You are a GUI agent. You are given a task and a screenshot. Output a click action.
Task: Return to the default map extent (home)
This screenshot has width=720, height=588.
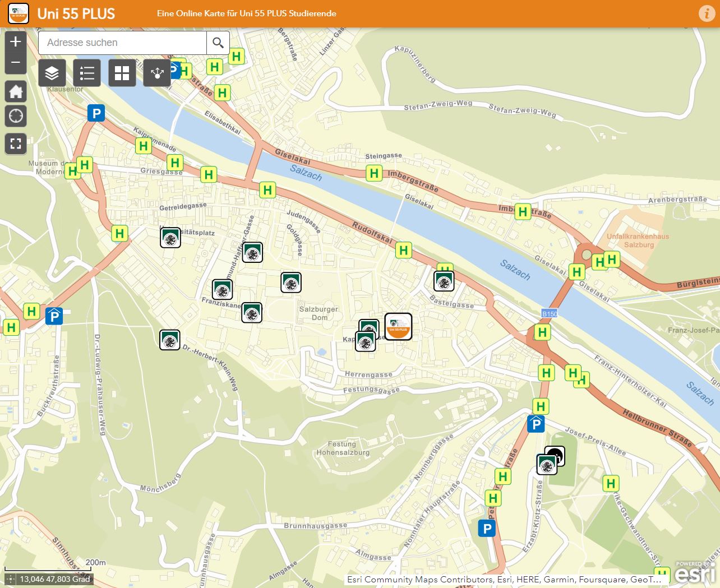(16, 91)
